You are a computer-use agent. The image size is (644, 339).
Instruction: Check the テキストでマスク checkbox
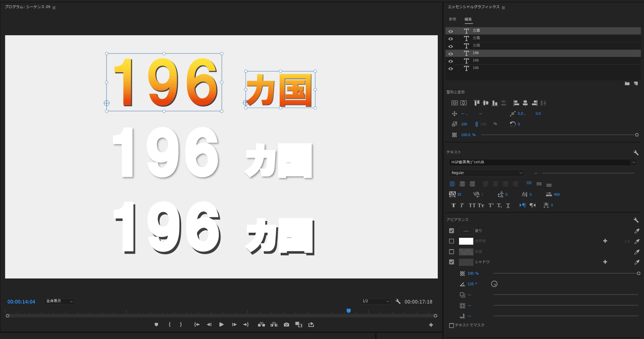tap(451, 325)
